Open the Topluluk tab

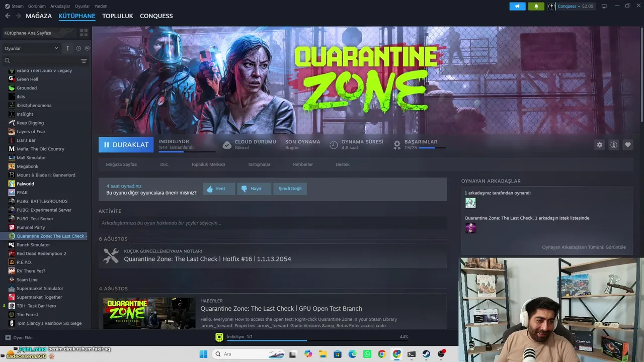click(x=118, y=16)
